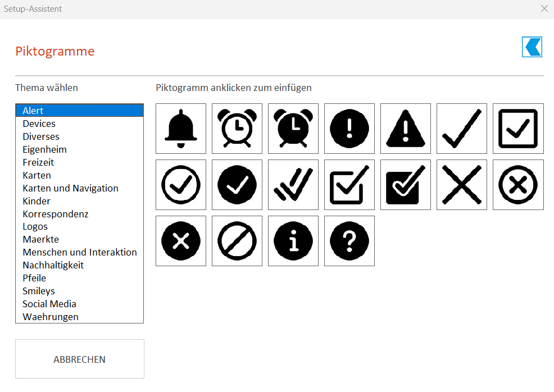Viewport: 554px width, 392px height.
Task: Insert the bell pictogram
Action: point(180,129)
